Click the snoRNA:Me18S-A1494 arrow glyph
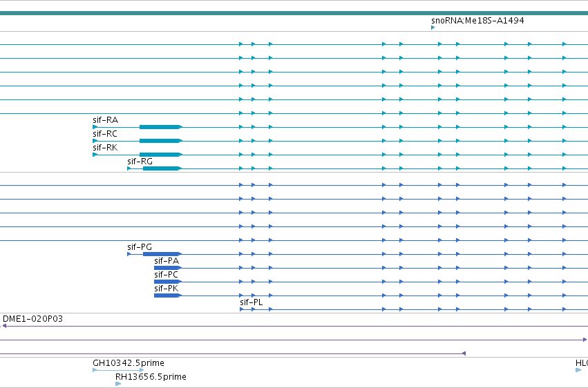The image size is (588, 388). 433,28
